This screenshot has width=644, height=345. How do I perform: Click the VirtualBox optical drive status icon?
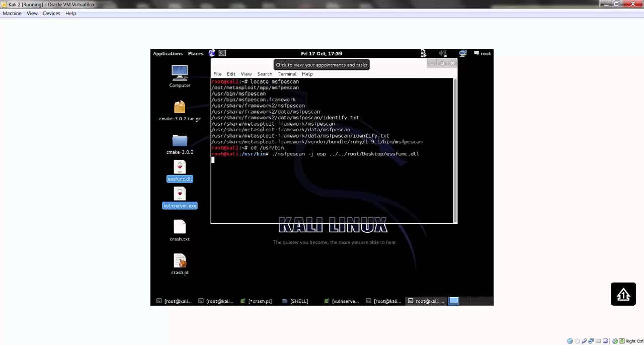[x=577, y=341]
